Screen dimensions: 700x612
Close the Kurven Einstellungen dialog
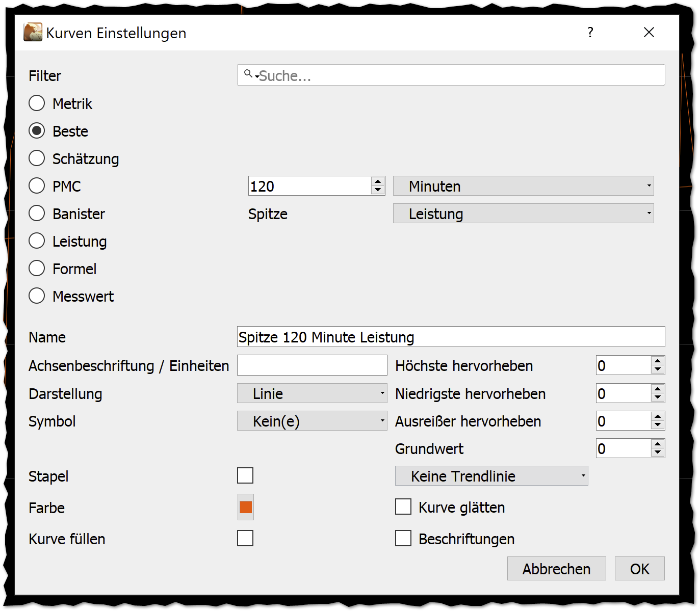tap(649, 33)
